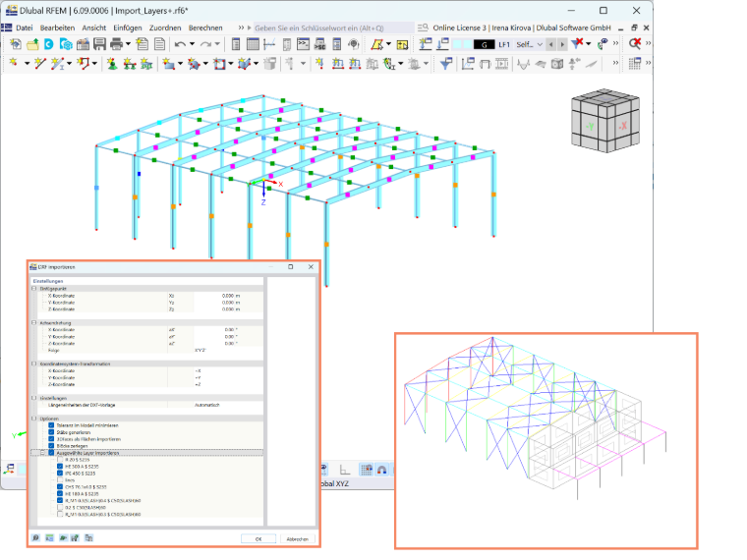Click the first light cyan swatch before G
The image size is (747, 560).
pos(457,44)
